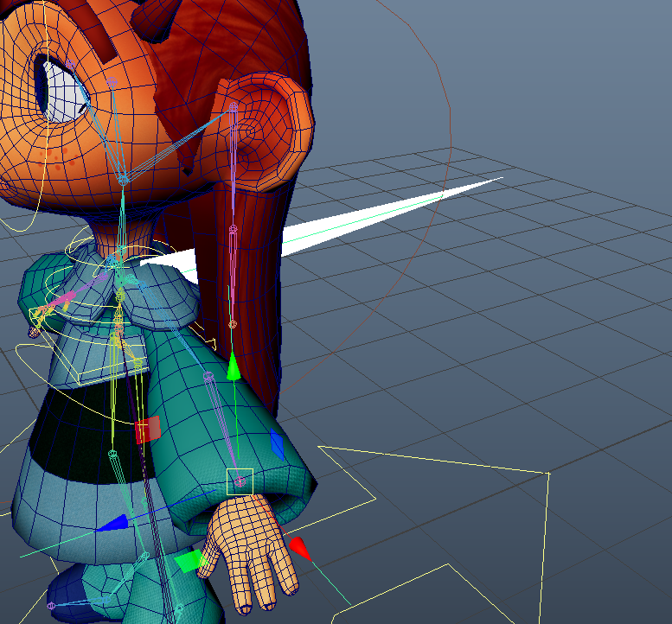Click the yellow center box of the move manipulator
The height and width of the screenshot is (624, 672).
[240, 481]
